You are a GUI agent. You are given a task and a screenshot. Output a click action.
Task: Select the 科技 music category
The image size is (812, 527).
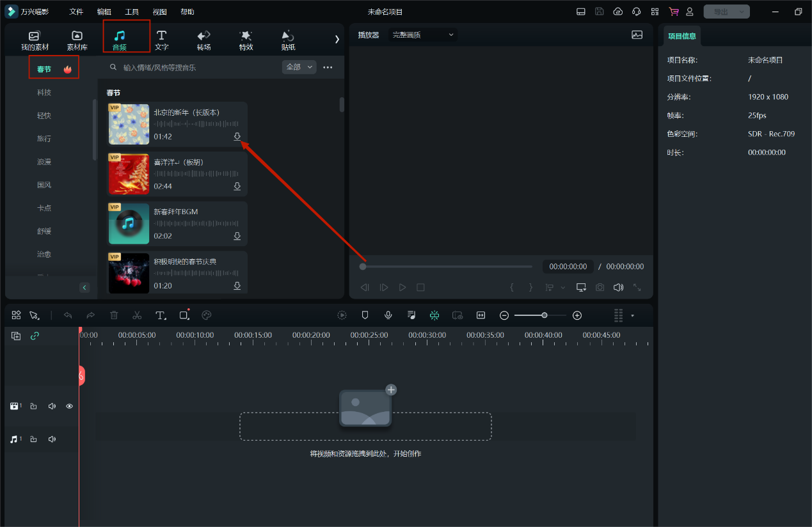coord(44,93)
